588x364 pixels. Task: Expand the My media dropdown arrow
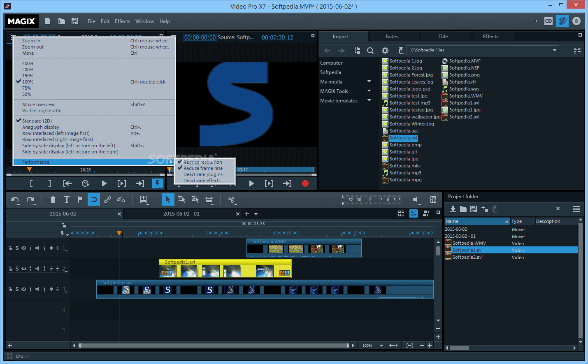tap(369, 81)
